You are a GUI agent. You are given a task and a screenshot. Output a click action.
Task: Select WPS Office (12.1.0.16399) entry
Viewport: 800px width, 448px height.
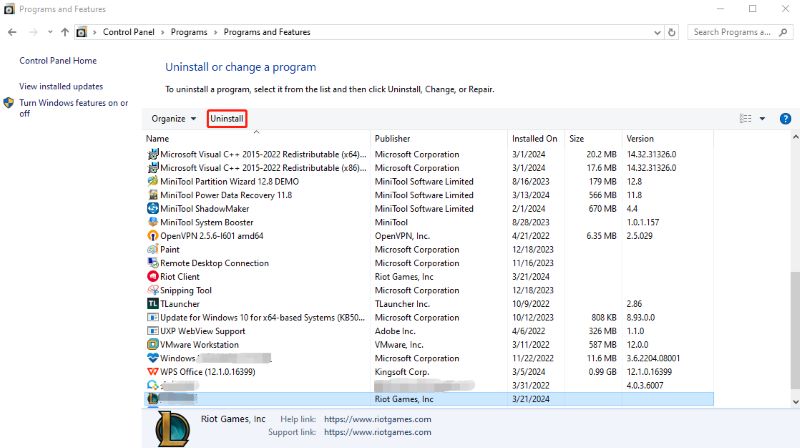pyautogui.click(x=208, y=372)
